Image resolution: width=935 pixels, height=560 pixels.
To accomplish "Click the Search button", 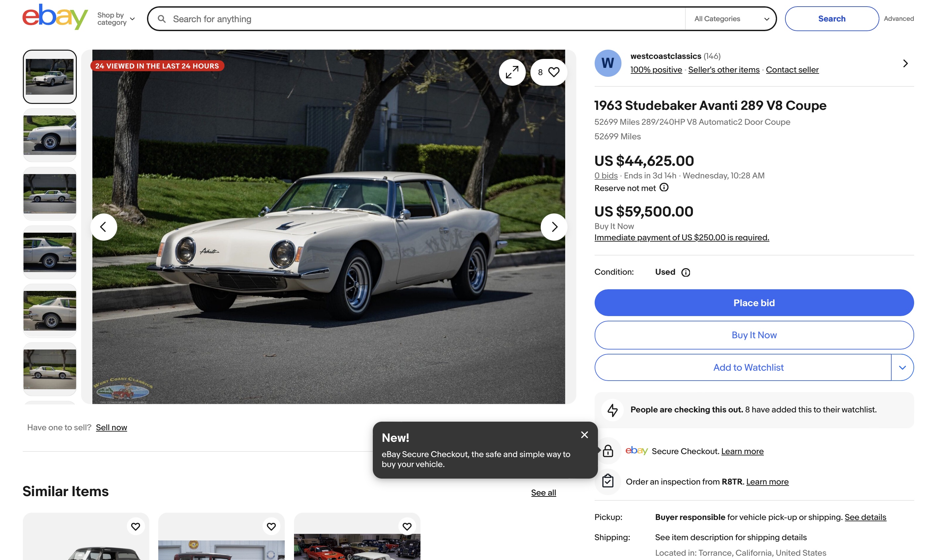I will (832, 19).
